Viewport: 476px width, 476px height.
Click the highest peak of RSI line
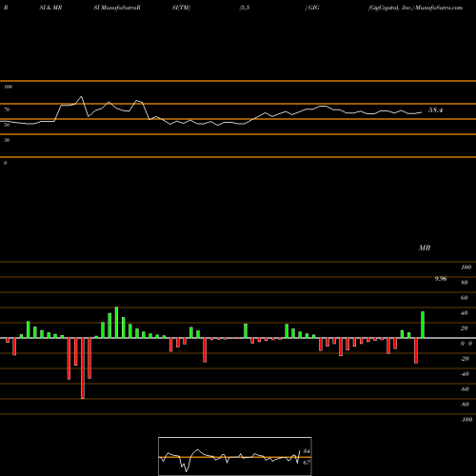click(x=82, y=96)
